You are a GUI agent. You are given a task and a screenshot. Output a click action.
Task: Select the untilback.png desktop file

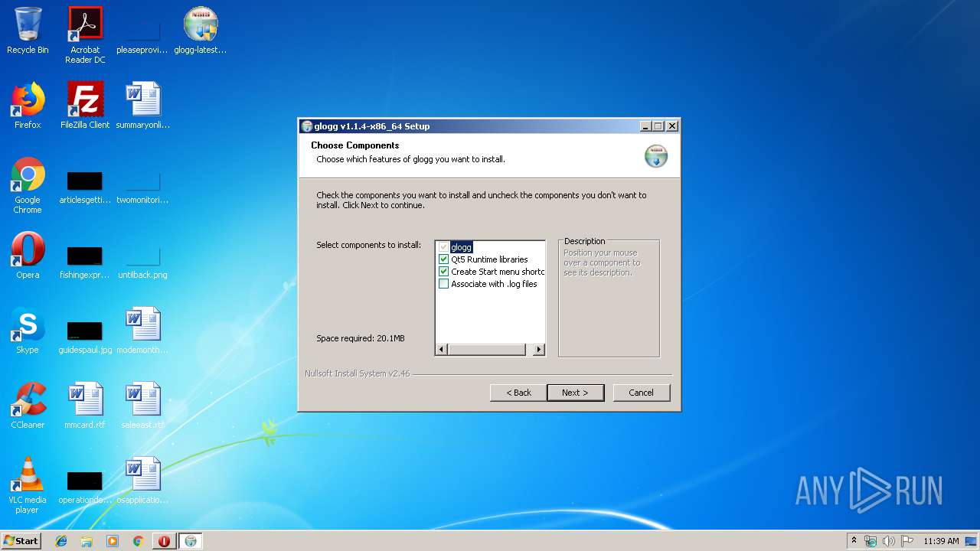click(x=142, y=263)
